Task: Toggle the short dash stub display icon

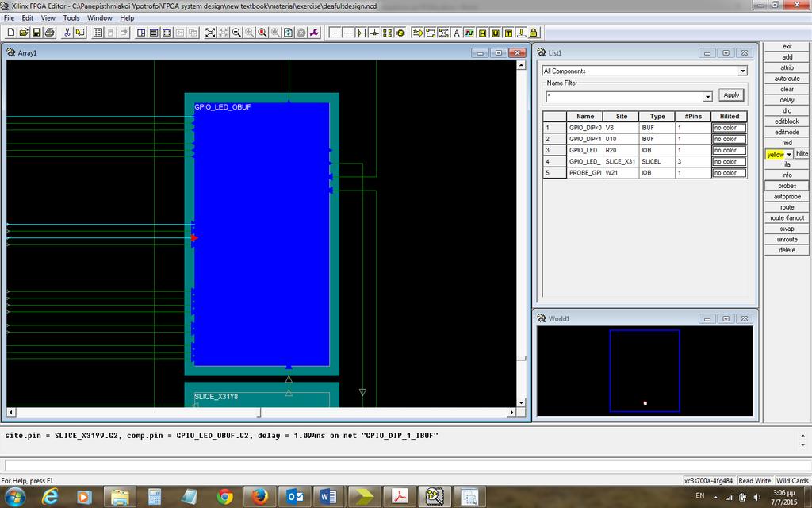Action: [x=335, y=33]
